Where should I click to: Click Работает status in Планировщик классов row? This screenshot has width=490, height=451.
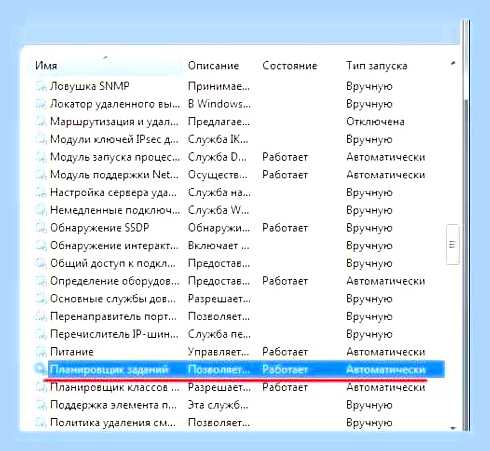pyautogui.click(x=285, y=387)
